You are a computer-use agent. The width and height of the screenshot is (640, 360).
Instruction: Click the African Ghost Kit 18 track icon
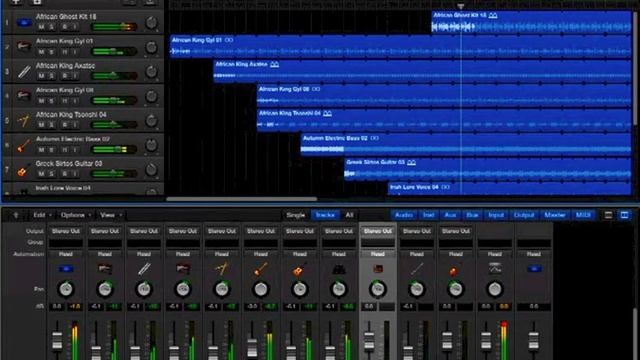(x=24, y=22)
